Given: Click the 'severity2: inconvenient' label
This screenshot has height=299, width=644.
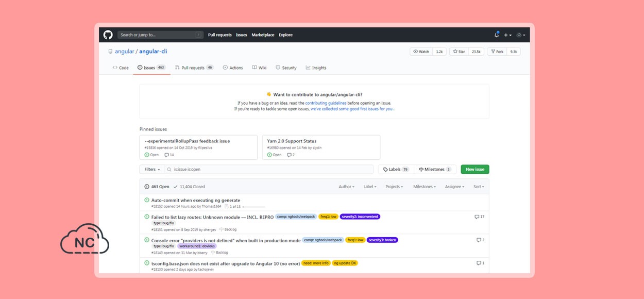Looking at the screenshot, I should pyautogui.click(x=360, y=217).
